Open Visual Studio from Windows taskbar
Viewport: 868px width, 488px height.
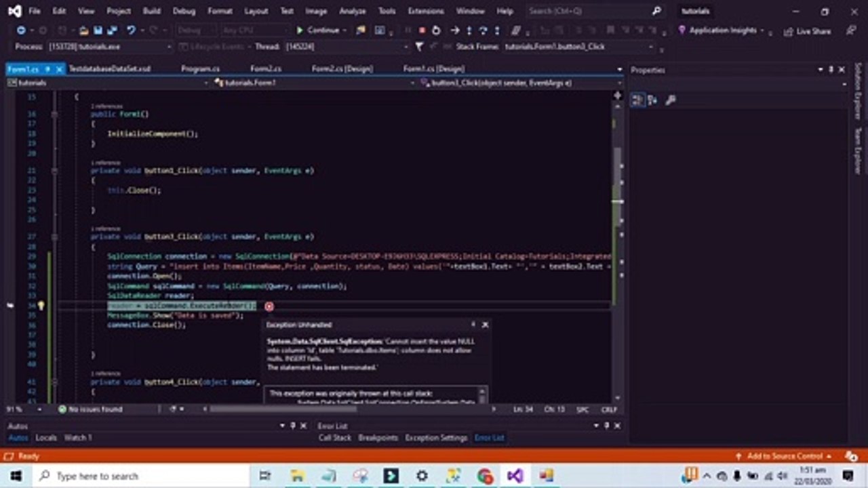[515, 476]
